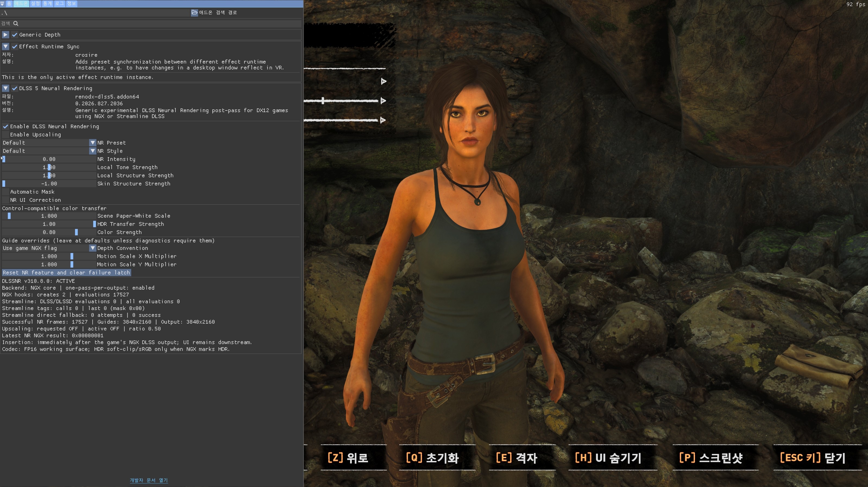
Task: Switch to the 홈 tab
Action: click(9, 3)
